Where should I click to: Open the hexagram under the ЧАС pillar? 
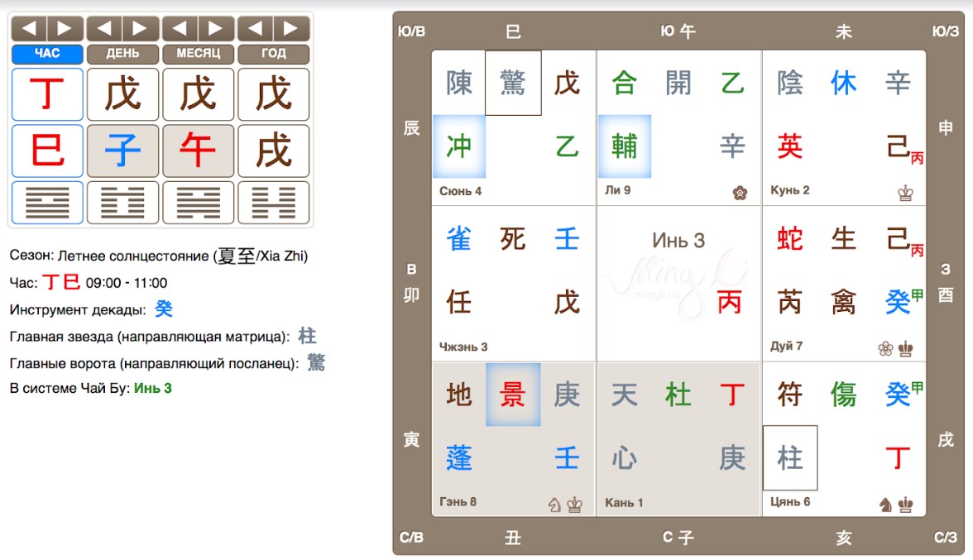47,202
